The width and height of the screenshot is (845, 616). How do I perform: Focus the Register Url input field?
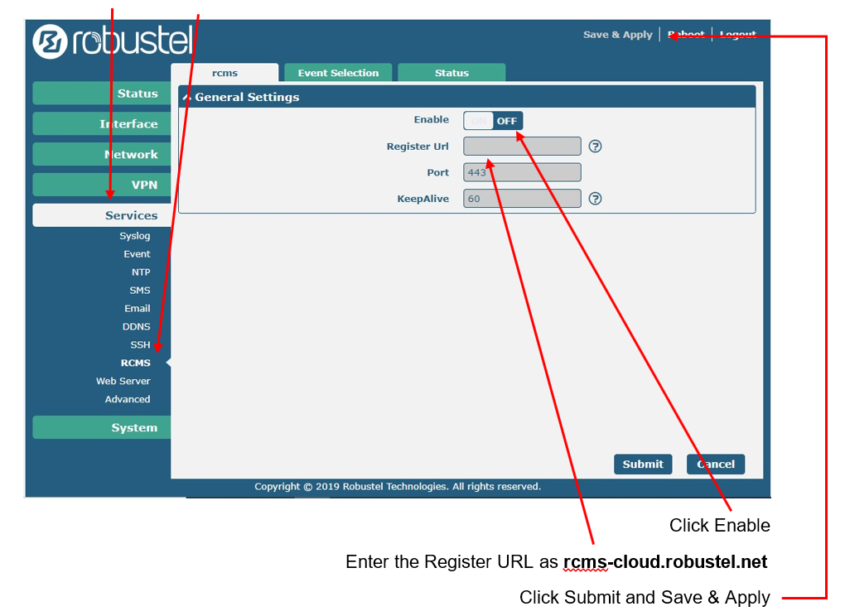point(522,146)
